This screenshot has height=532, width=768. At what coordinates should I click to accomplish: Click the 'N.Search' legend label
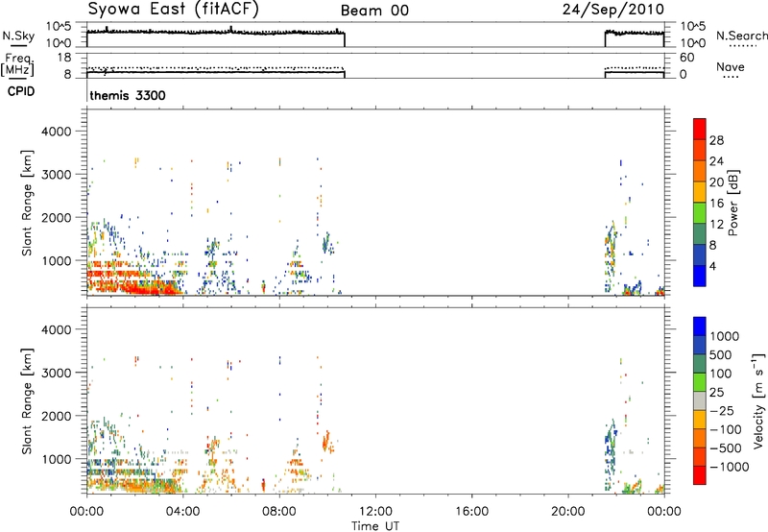(741, 36)
